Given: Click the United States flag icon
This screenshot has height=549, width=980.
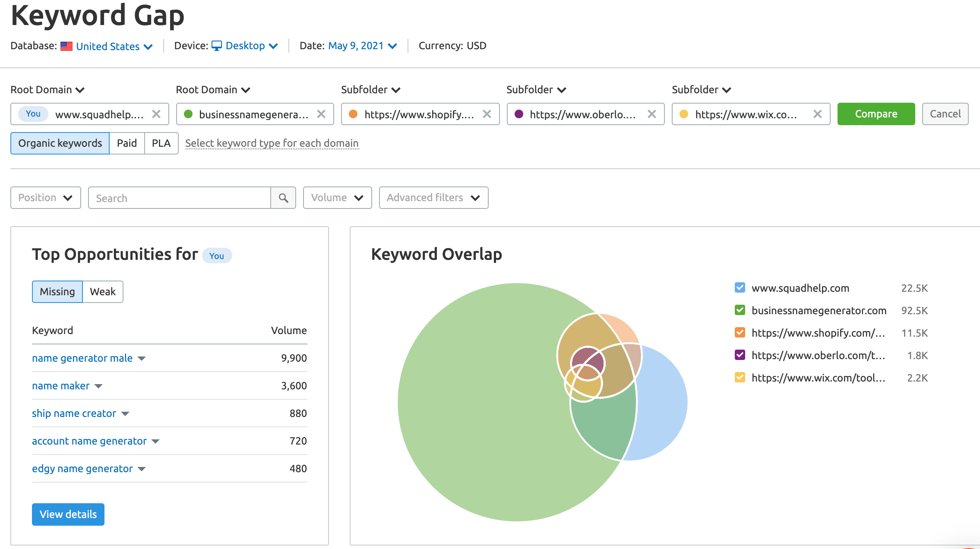Looking at the screenshot, I should (x=66, y=46).
